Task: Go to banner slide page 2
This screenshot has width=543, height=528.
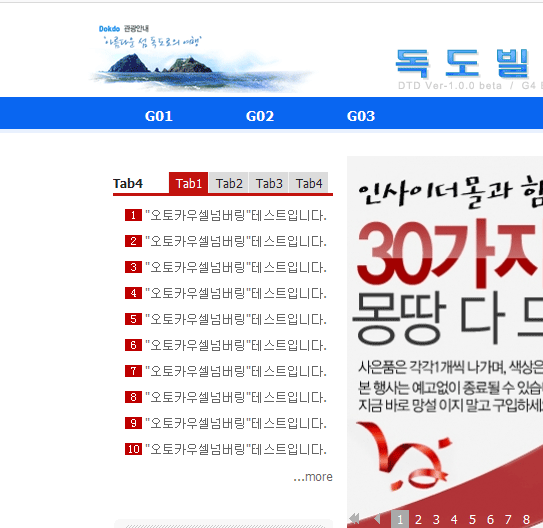Action: (418, 519)
